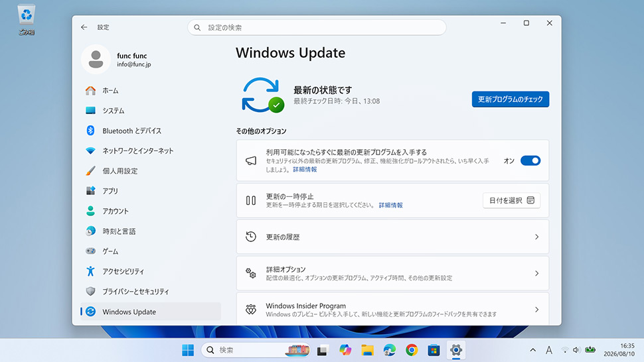
Task: Click the megaphone icon on latest updates card
Action: 250,160
